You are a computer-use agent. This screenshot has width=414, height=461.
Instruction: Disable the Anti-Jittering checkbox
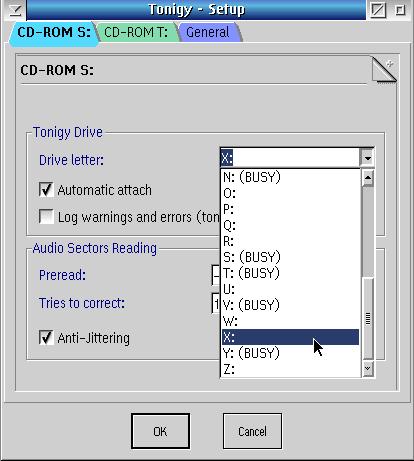tap(46, 337)
